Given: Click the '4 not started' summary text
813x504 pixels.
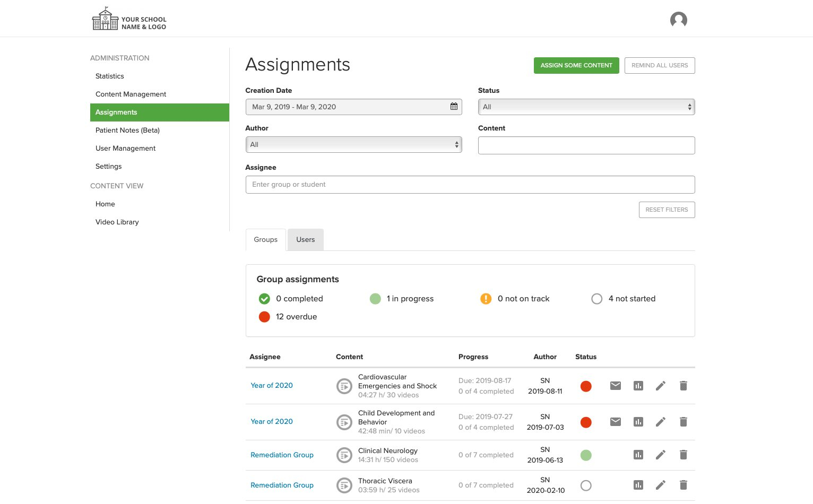Looking at the screenshot, I should pos(632,299).
